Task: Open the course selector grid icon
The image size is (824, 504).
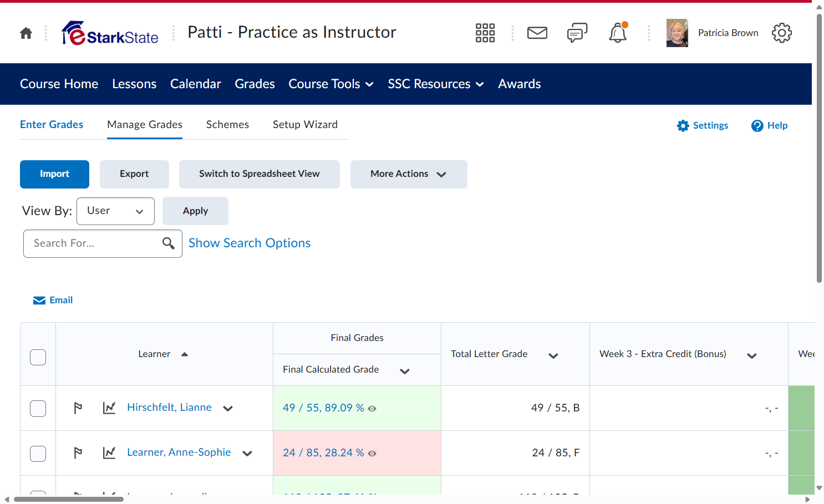Action: click(x=485, y=33)
